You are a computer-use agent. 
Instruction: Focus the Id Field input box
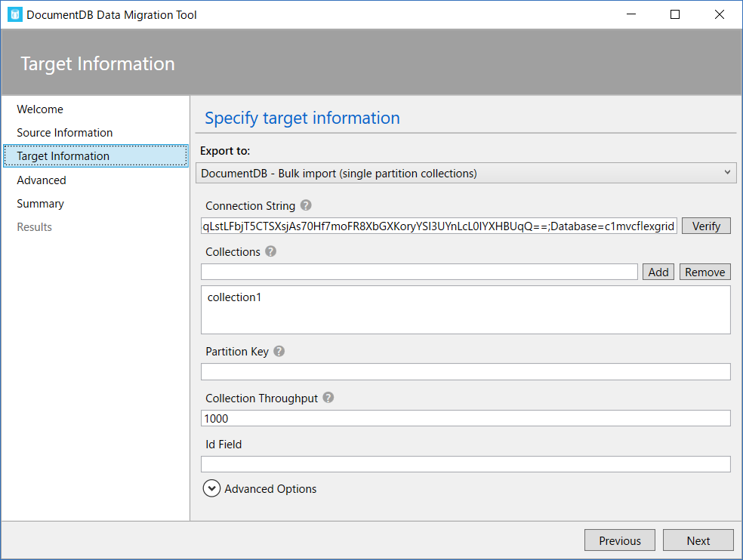click(465, 464)
